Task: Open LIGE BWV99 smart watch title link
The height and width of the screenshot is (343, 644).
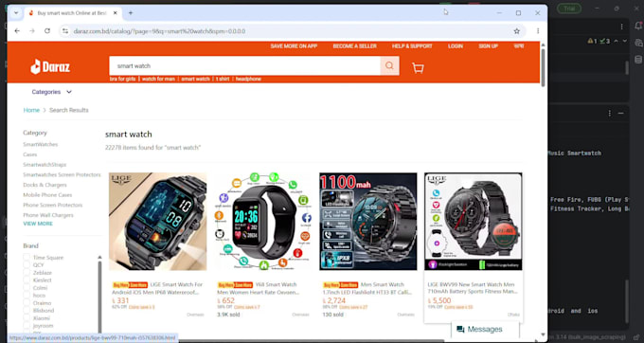Action: (x=473, y=287)
